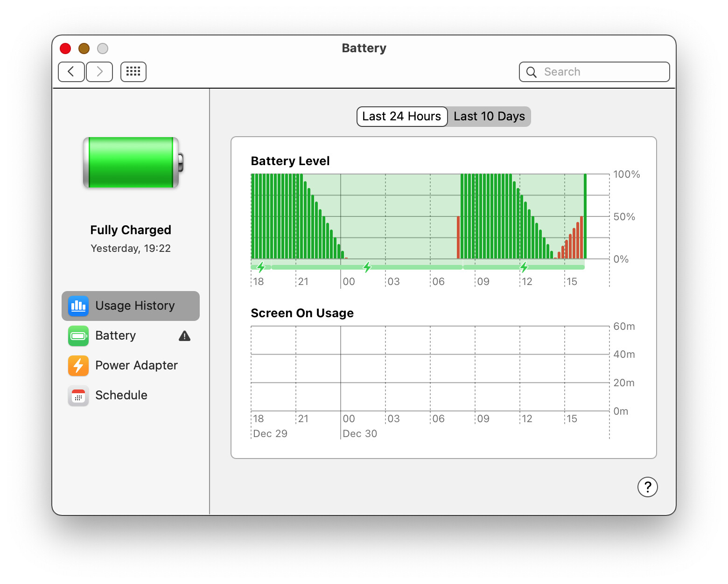
Task: Go forward with the right chevron button
Action: (99, 72)
